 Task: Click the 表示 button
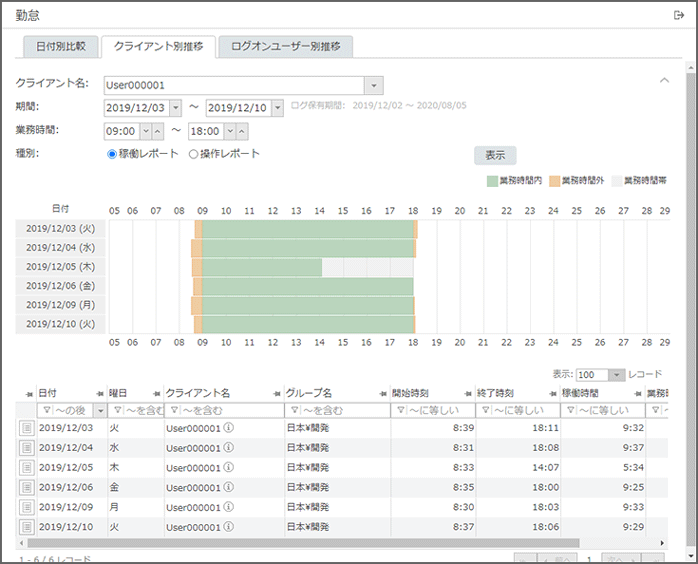[x=495, y=155]
